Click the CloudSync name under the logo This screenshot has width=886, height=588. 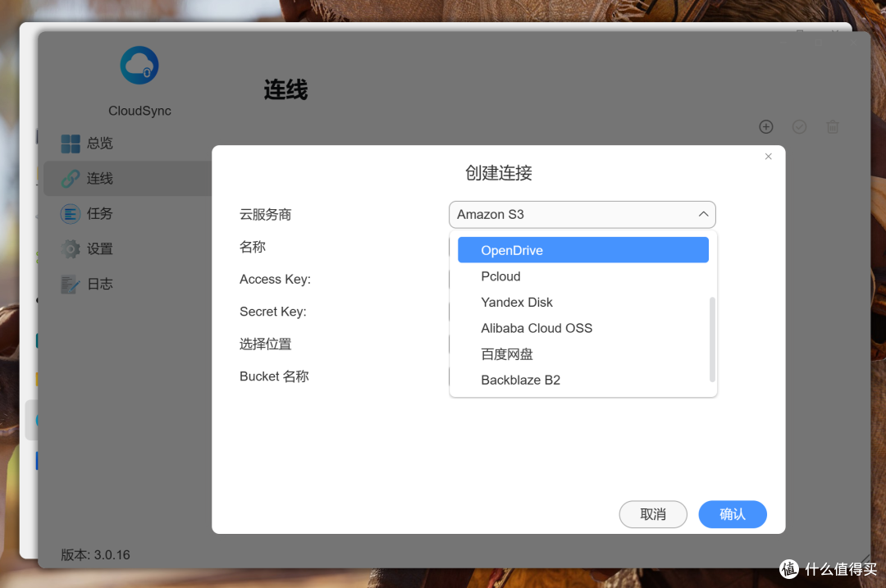(x=139, y=111)
